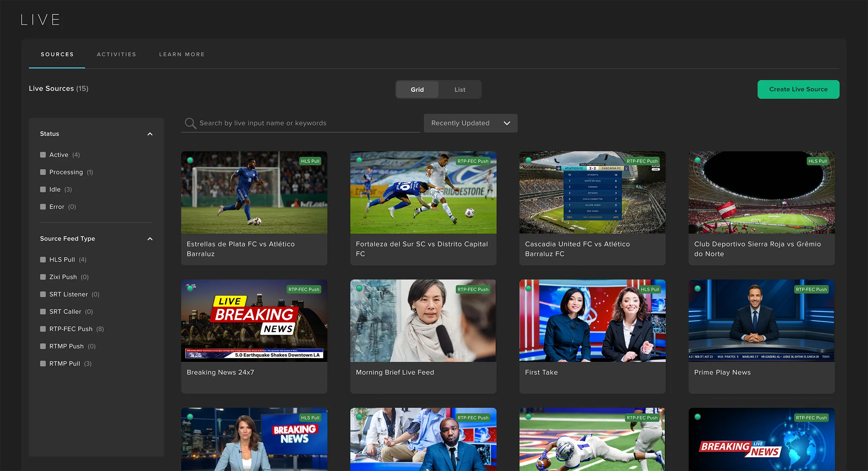Check the HLS Pull feed type
Viewport: 868px width, 471px height.
pyautogui.click(x=43, y=260)
